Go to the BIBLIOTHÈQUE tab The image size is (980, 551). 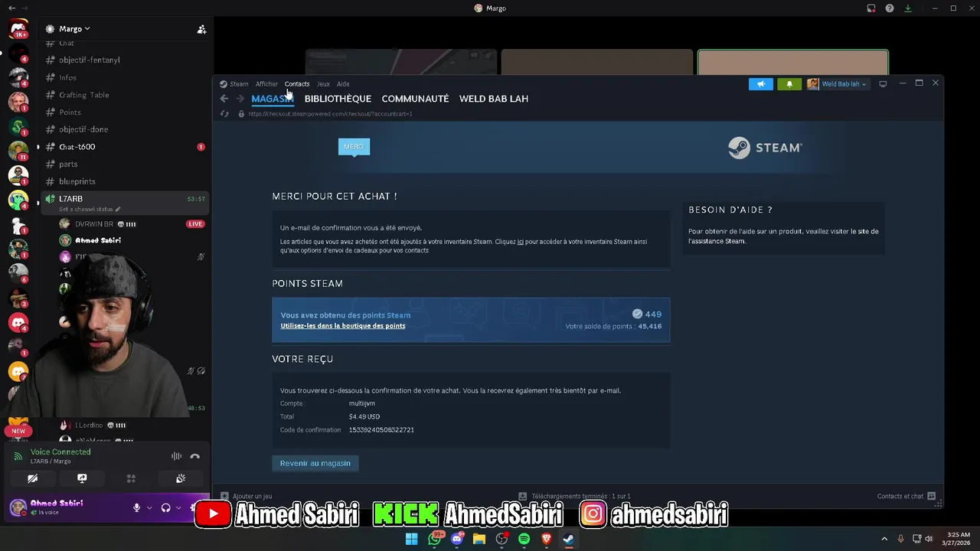point(338,99)
